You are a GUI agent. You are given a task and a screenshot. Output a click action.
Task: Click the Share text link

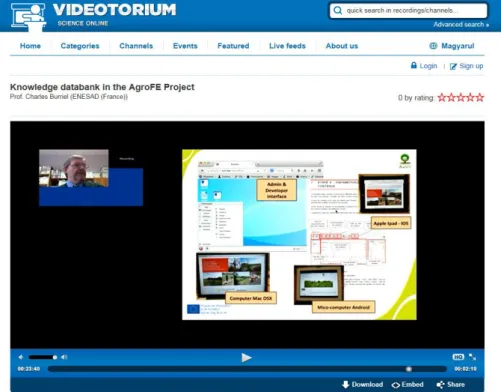click(x=456, y=385)
